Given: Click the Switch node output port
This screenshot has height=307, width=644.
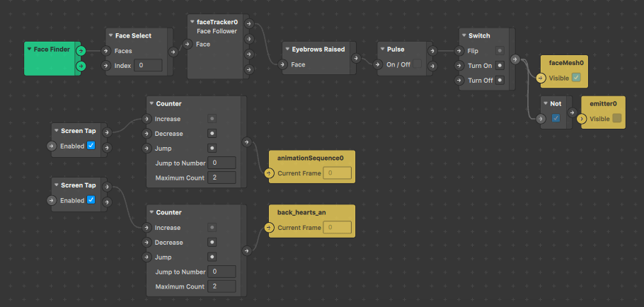Looking at the screenshot, I should (514, 61).
